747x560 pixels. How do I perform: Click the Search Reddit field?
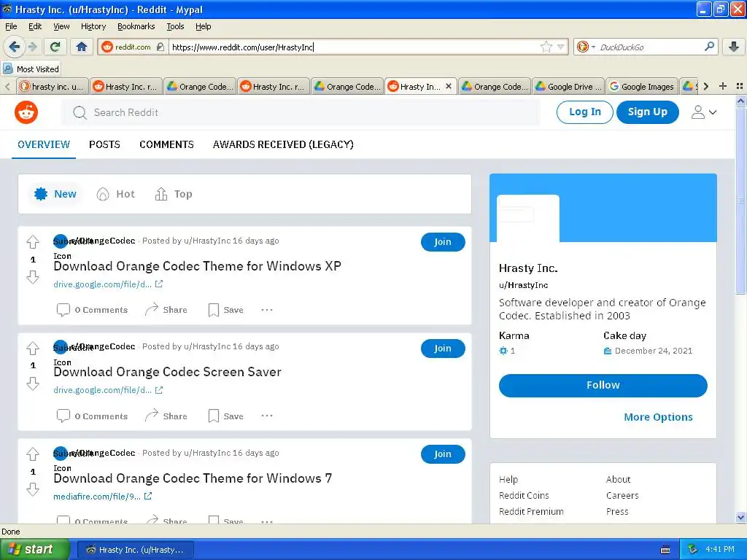(x=300, y=112)
